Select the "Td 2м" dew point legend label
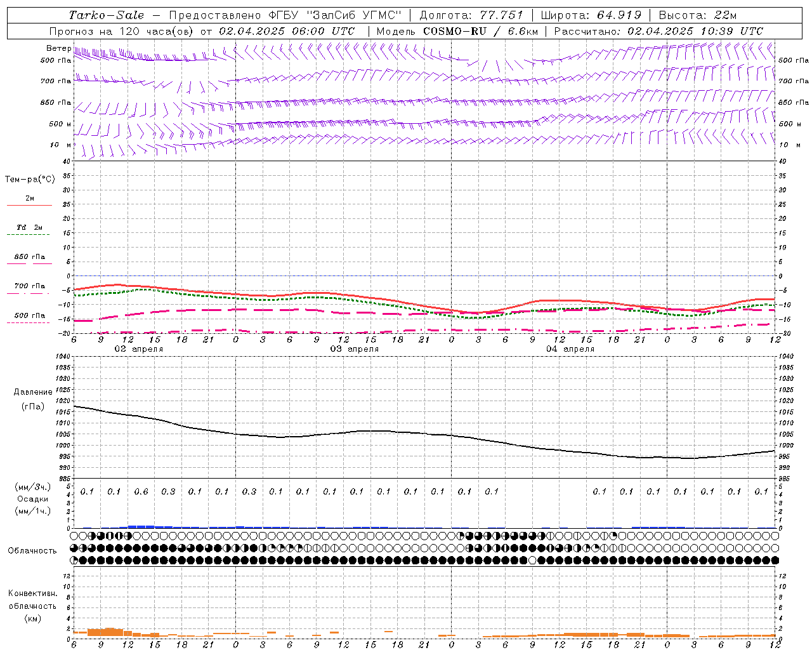812x650 pixels. (30, 227)
